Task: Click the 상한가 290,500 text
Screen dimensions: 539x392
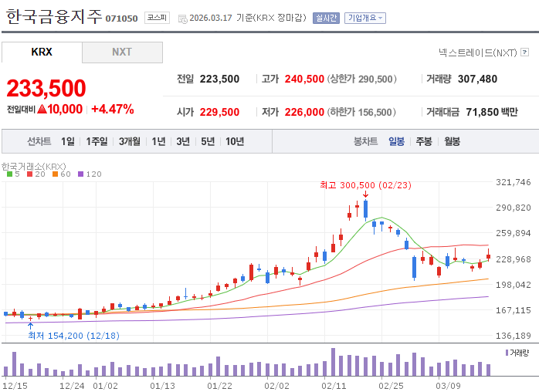Action: tap(361, 79)
